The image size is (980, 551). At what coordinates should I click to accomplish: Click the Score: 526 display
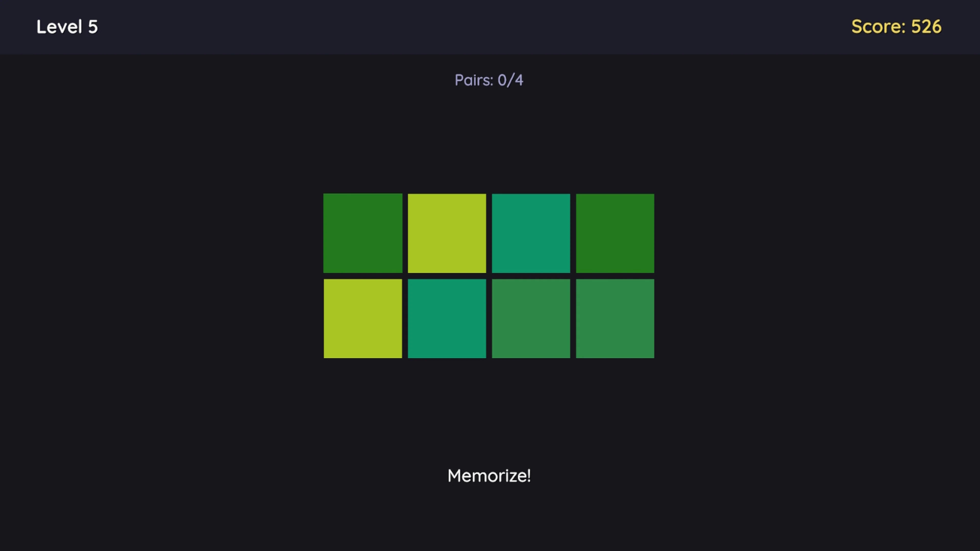pos(897,27)
